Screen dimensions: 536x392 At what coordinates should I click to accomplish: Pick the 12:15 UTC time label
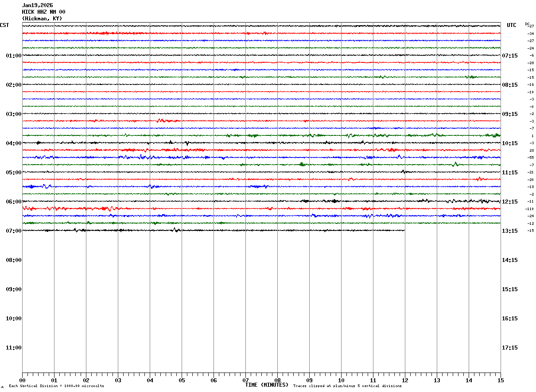click(x=510, y=202)
